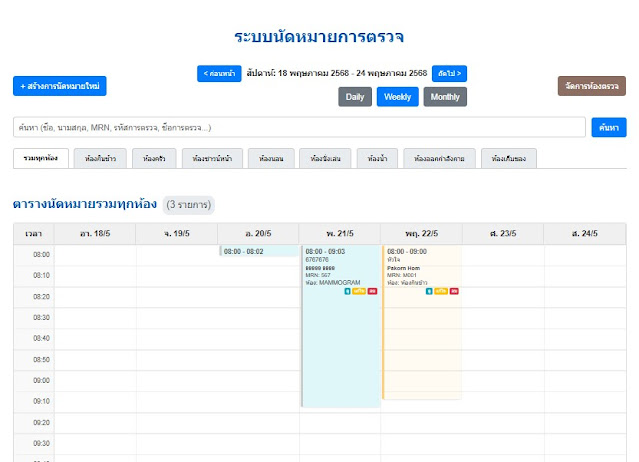Open จัดการห้องตรวจ room management
The height and width of the screenshot is (462, 639).
[591, 86]
